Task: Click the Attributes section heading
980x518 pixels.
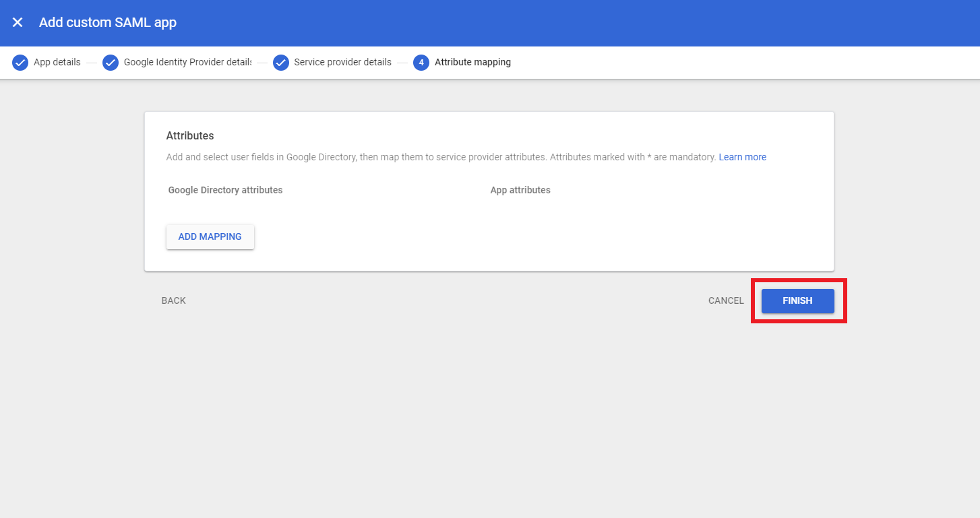Action: tap(189, 135)
